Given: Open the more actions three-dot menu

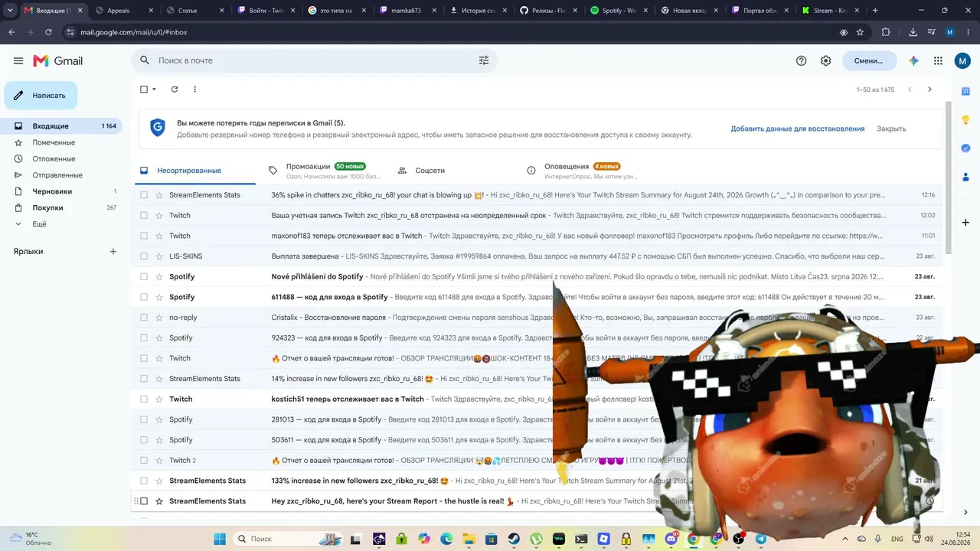Looking at the screenshot, I should tap(194, 90).
